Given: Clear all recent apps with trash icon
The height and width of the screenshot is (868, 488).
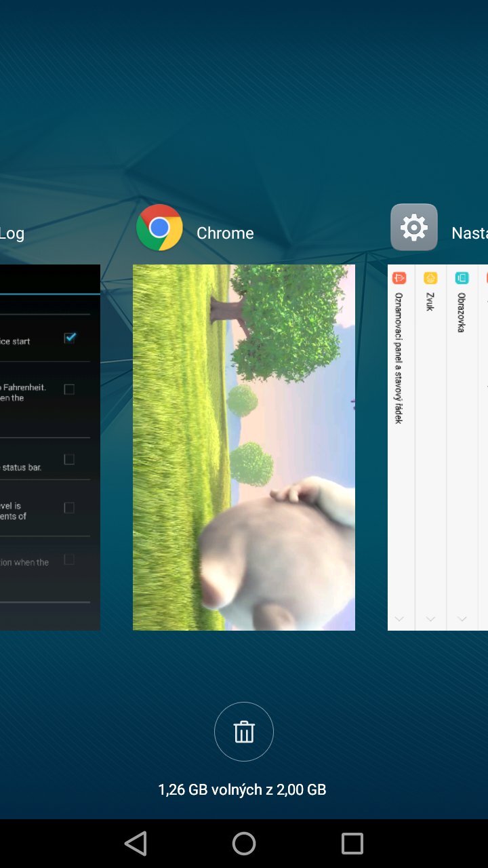Looking at the screenshot, I should (244, 732).
